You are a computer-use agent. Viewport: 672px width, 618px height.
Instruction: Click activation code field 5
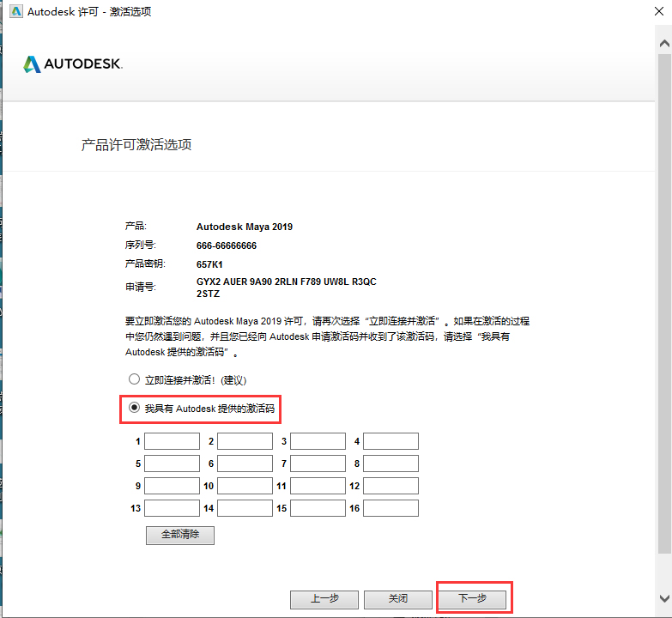coord(172,463)
